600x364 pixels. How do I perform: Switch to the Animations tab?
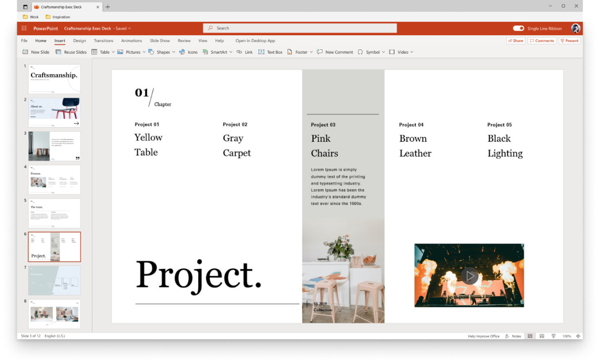click(x=131, y=41)
